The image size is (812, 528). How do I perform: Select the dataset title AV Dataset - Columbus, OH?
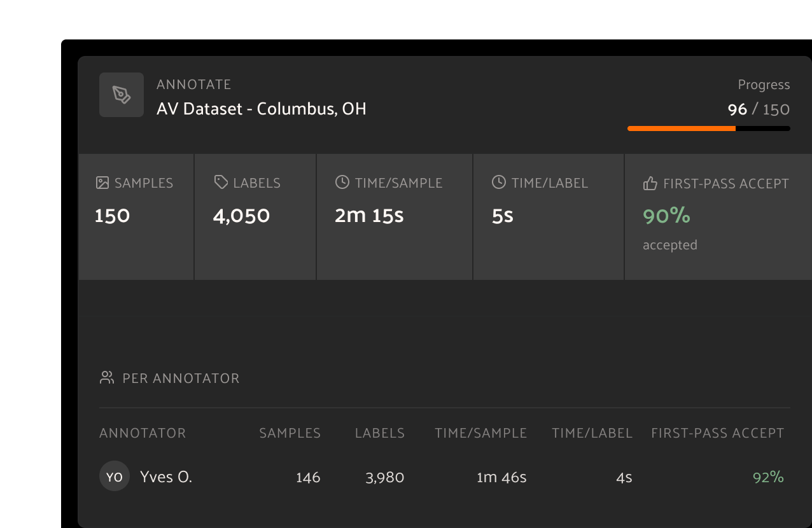click(262, 109)
